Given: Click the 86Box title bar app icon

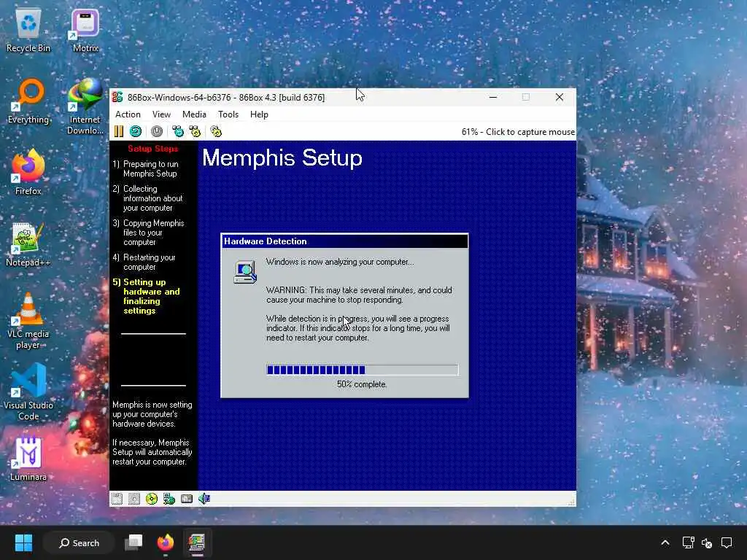Looking at the screenshot, I should (x=117, y=97).
